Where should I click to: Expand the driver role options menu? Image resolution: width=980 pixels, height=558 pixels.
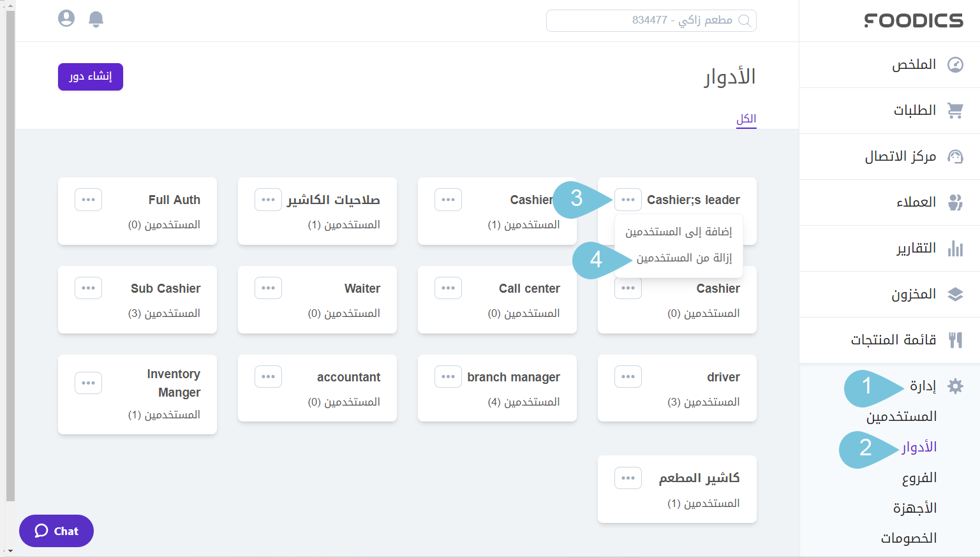click(x=628, y=376)
